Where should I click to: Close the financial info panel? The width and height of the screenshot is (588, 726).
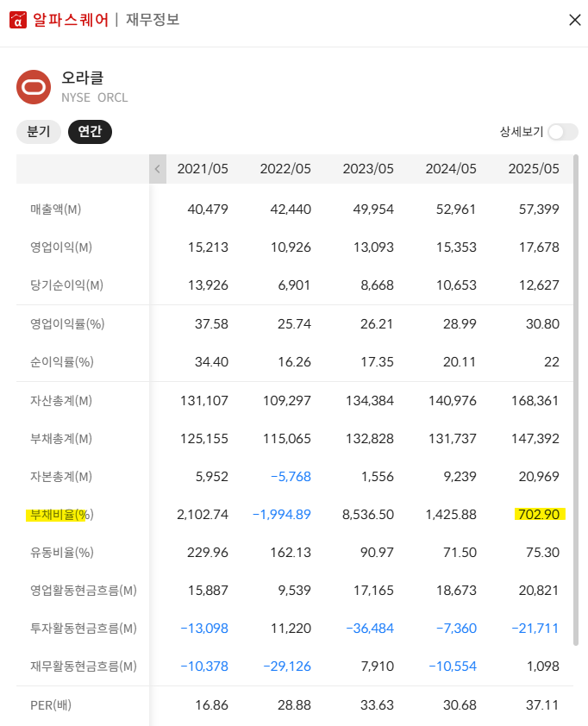(x=574, y=20)
